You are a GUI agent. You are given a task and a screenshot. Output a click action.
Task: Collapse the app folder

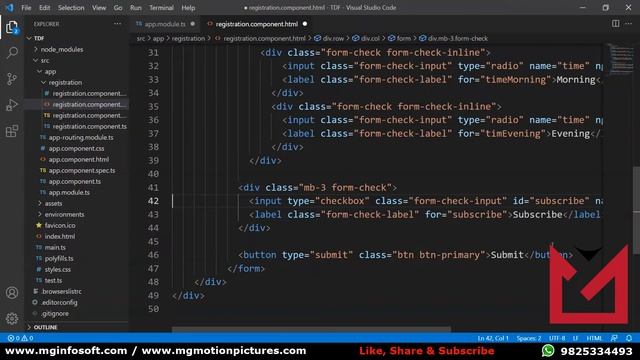(50, 71)
